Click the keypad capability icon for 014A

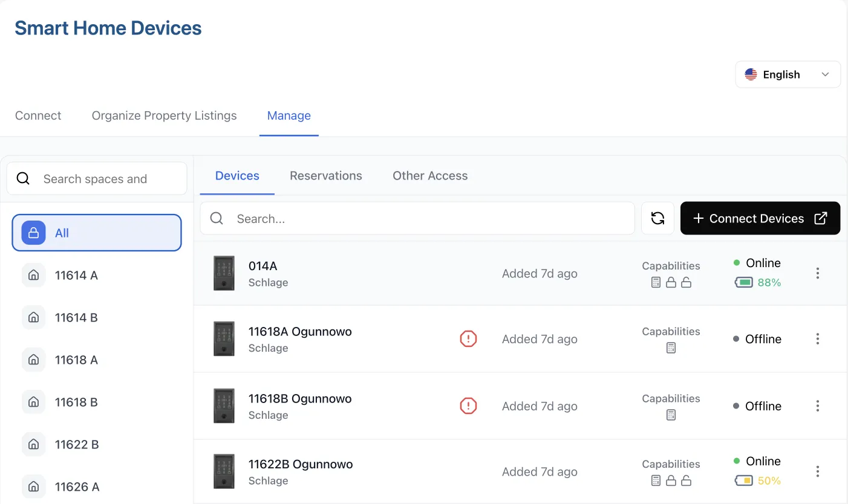coord(656,282)
